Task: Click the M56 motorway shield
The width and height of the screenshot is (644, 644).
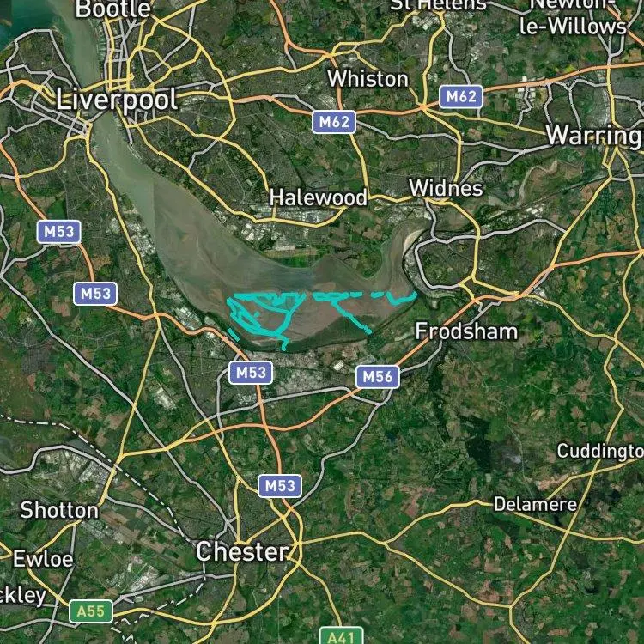Action: tap(378, 377)
